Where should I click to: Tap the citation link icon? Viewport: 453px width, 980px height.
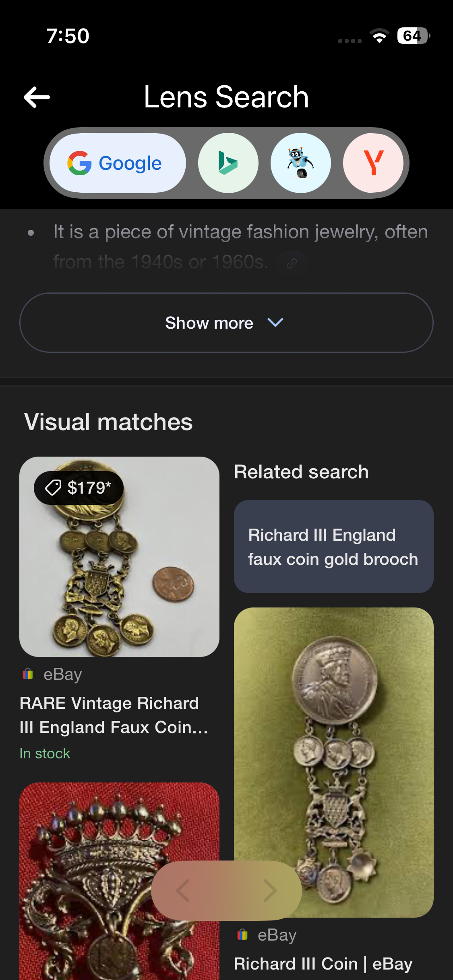click(x=292, y=263)
